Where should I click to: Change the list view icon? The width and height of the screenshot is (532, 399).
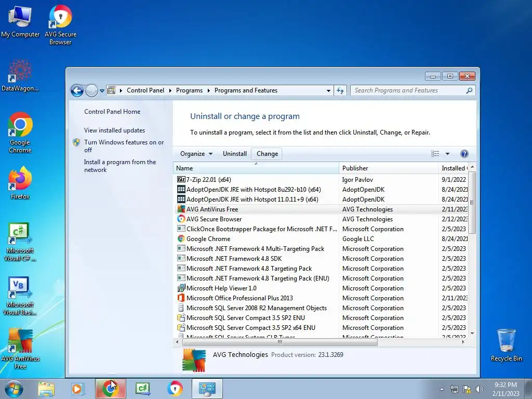435,154
